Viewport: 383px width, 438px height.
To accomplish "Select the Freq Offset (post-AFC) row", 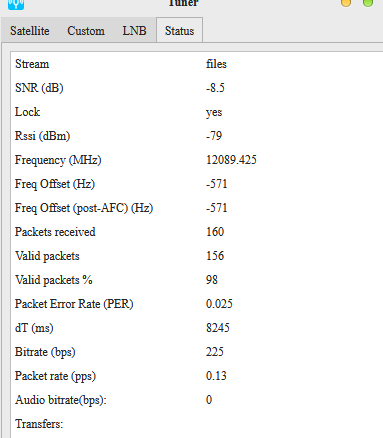I will [197, 208].
